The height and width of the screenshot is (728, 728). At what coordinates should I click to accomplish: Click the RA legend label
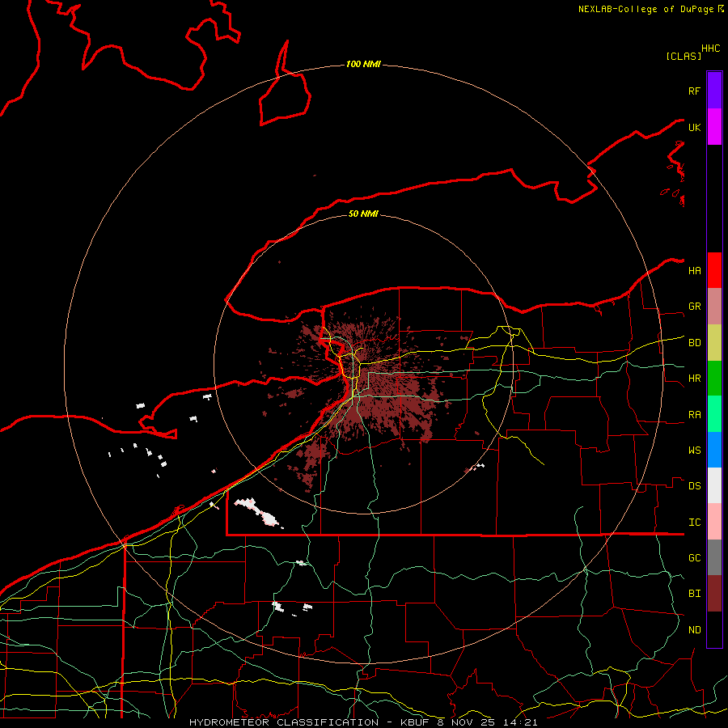(694, 415)
